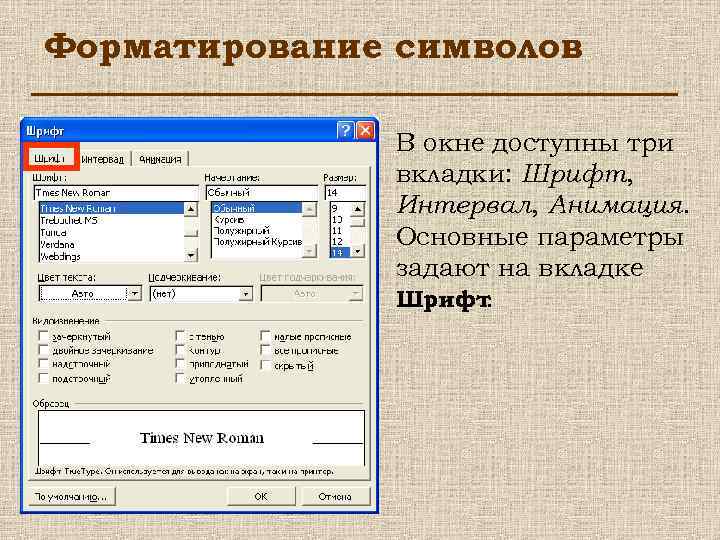The width and height of the screenshot is (720, 540).
Task: Open the Цвет текста dropdown
Action: point(135,293)
